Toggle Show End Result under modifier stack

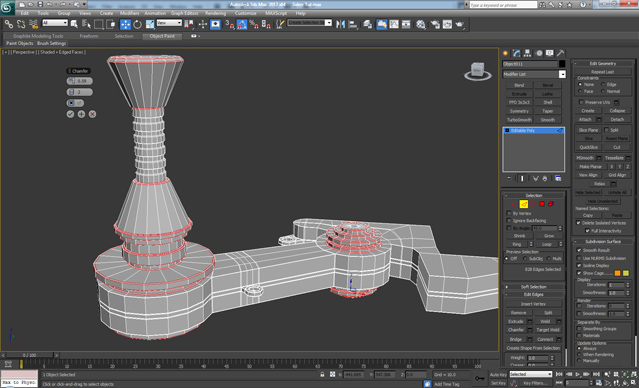522,179
